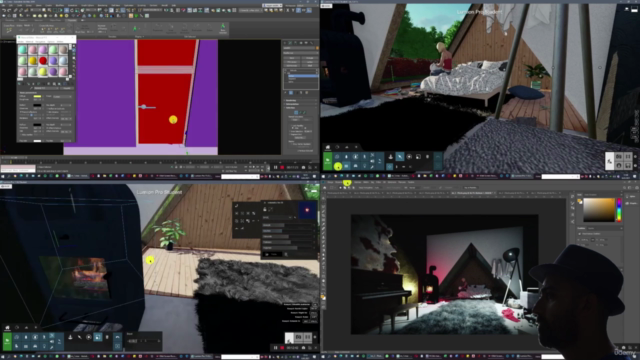640x360 pixels.
Task: Select the light blue material sample sphere
Action: [x=63, y=60]
